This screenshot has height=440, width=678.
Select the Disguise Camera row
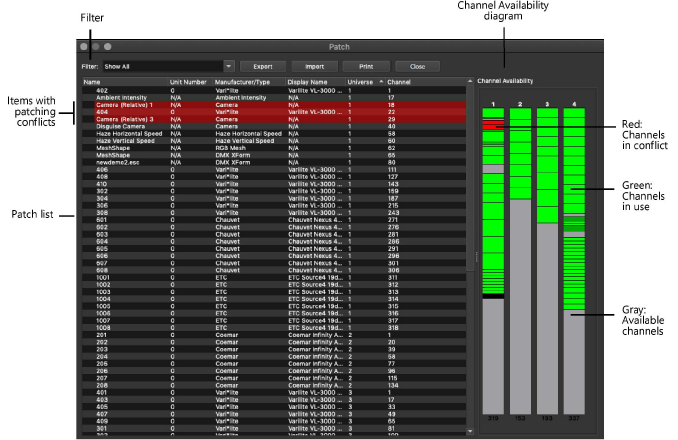(274, 127)
